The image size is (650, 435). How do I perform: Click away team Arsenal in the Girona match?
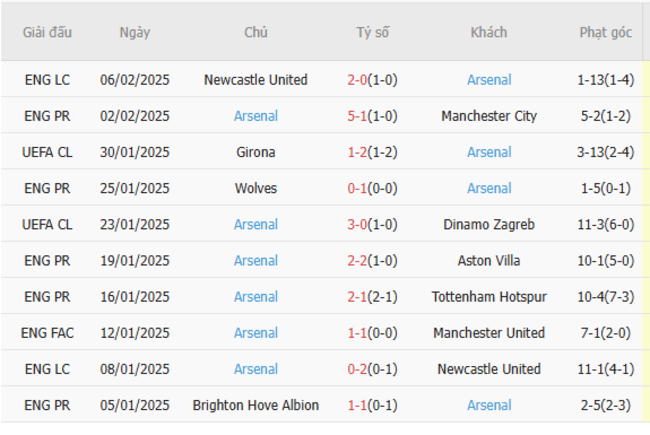click(489, 152)
